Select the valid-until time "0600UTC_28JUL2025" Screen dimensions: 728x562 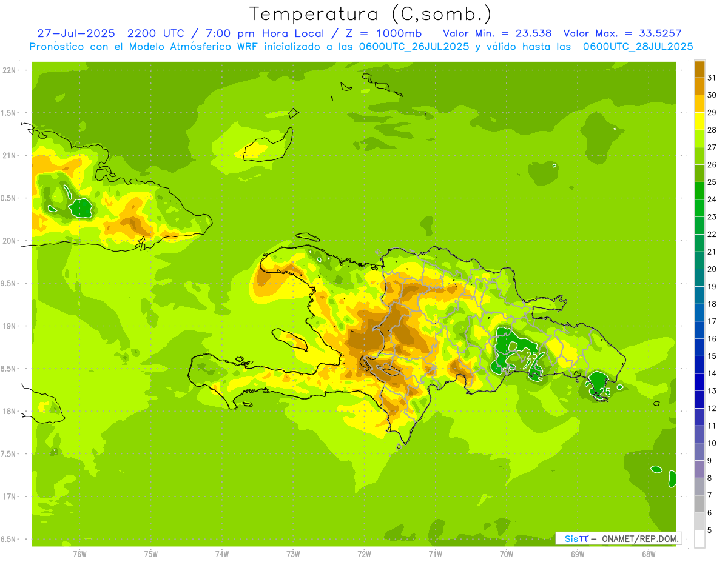(638, 46)
